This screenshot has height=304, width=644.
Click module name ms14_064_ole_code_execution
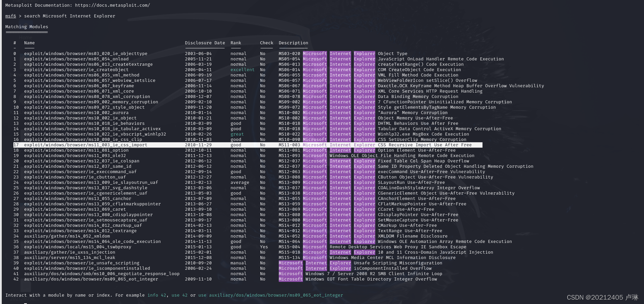point(92,242)
